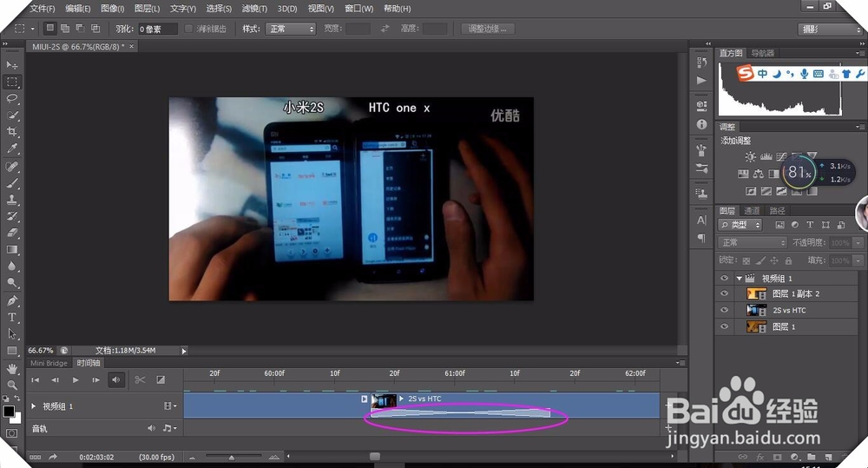Select the Spot Healing Brush tool
The width and height of the screenshot is (868, 468).
click(11, 166)
